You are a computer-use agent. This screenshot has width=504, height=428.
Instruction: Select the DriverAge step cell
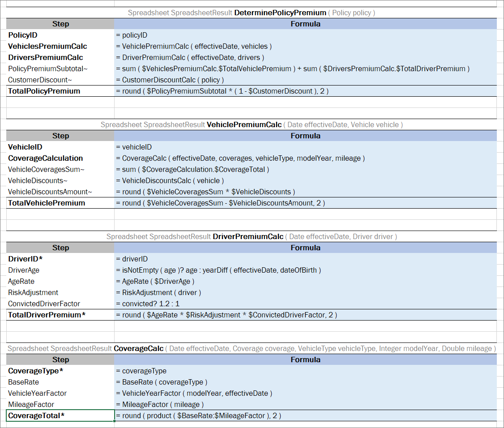click(60, 270)
